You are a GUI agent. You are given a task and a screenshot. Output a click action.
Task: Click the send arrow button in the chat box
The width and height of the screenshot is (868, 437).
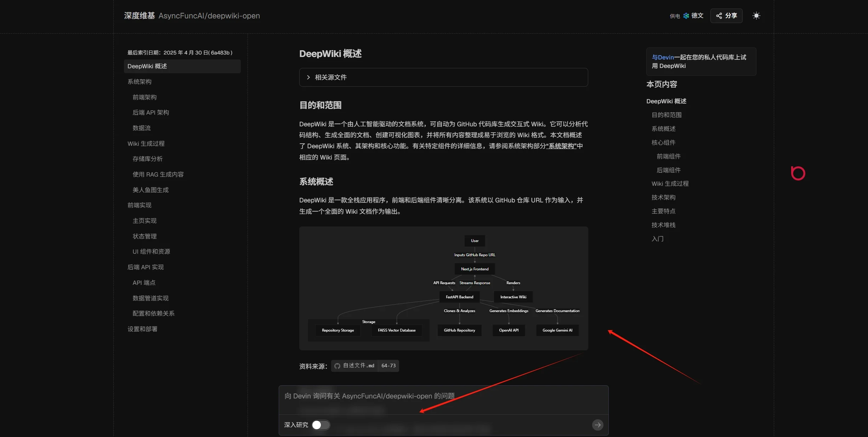pyautogui.click(x=597, y=425)
